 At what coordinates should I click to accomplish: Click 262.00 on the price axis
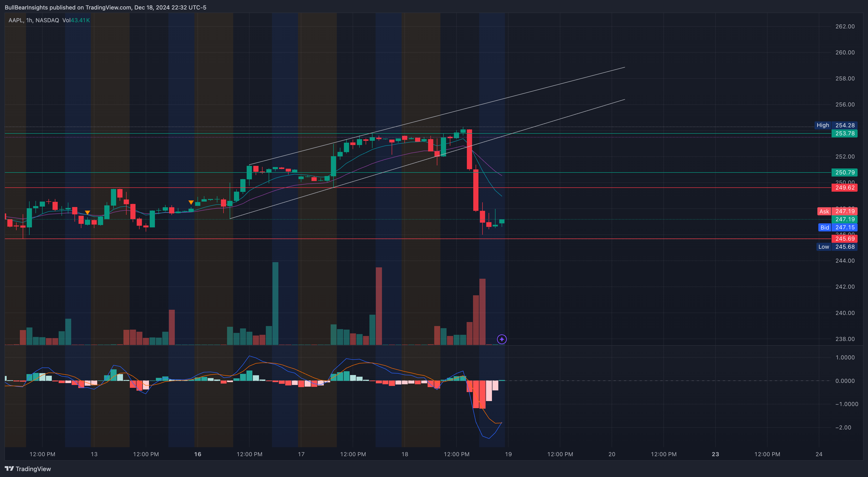click(845, 26)
